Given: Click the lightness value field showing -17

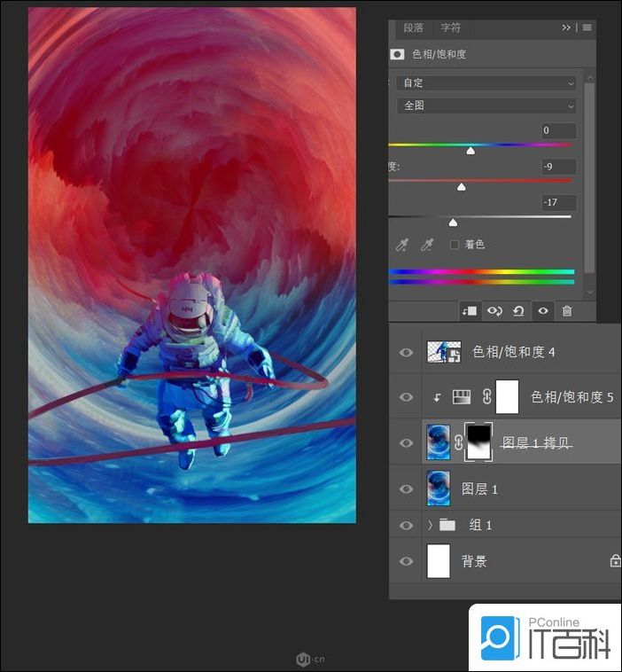Looking at the screenshot, I should 558,202.
